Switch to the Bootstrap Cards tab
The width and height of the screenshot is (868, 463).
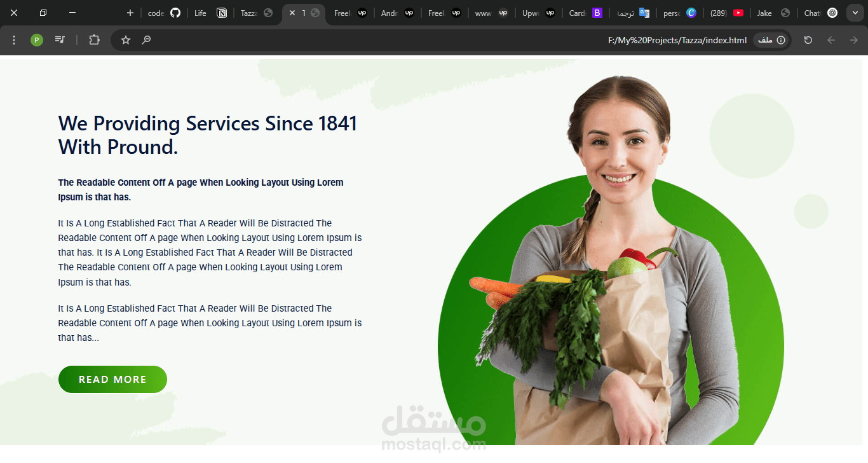tap(586, 13)
